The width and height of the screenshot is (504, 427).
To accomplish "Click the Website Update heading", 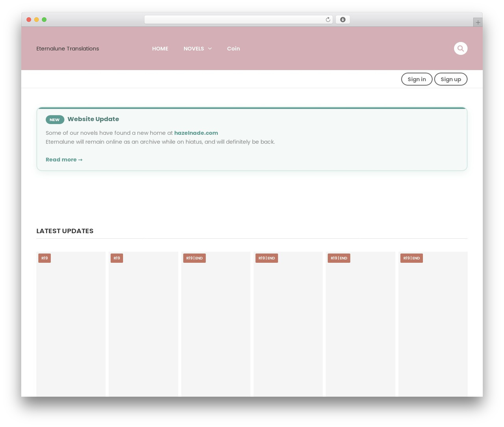I will (93, 119).
